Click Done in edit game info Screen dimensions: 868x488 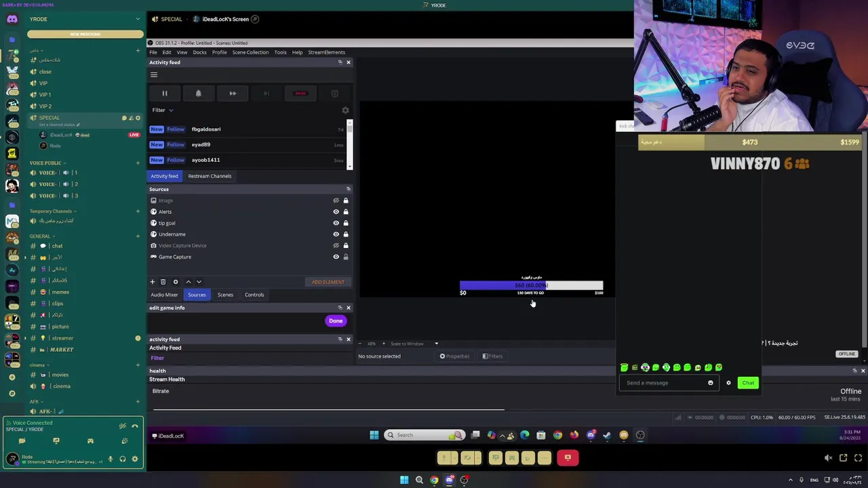[x=336, y=321]
